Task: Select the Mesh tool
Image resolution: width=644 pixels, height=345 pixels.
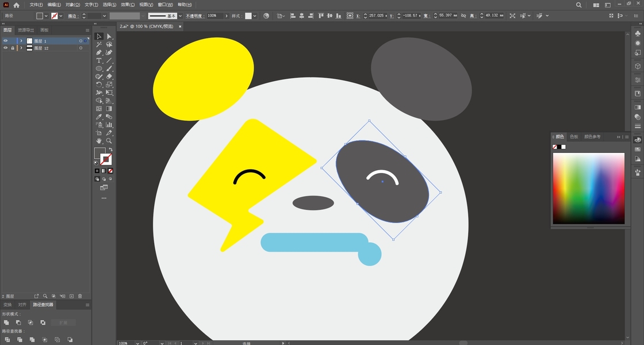Action: (99, 109)
